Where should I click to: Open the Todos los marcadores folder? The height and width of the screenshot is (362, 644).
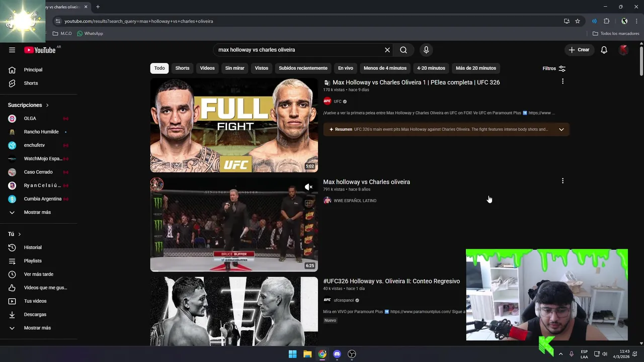click(x=616, y=34)
